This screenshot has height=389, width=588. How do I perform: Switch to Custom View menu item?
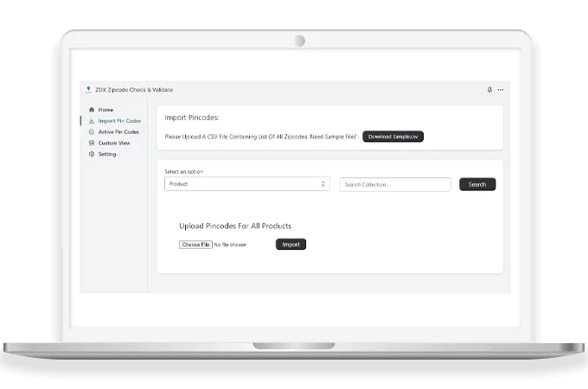pyautogui.click(x=114, y=143)
